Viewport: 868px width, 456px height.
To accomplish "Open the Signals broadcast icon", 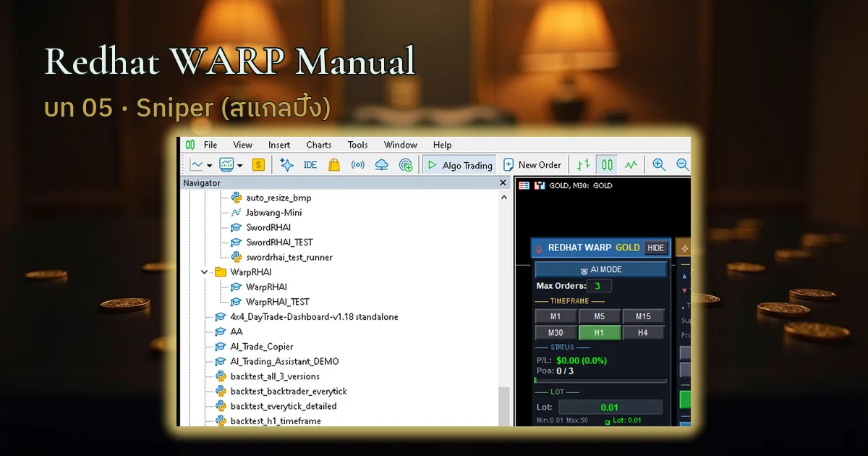I will [x=358, y=165].
